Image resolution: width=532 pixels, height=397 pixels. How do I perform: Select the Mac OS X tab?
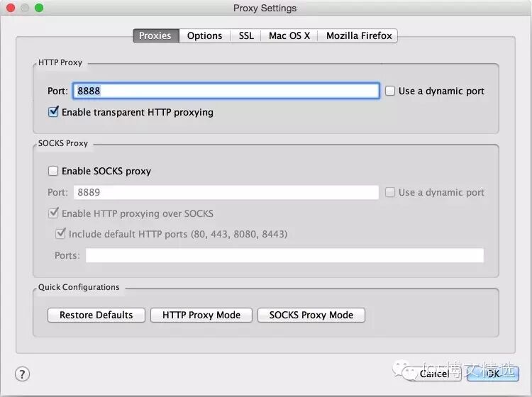point(289,35)
